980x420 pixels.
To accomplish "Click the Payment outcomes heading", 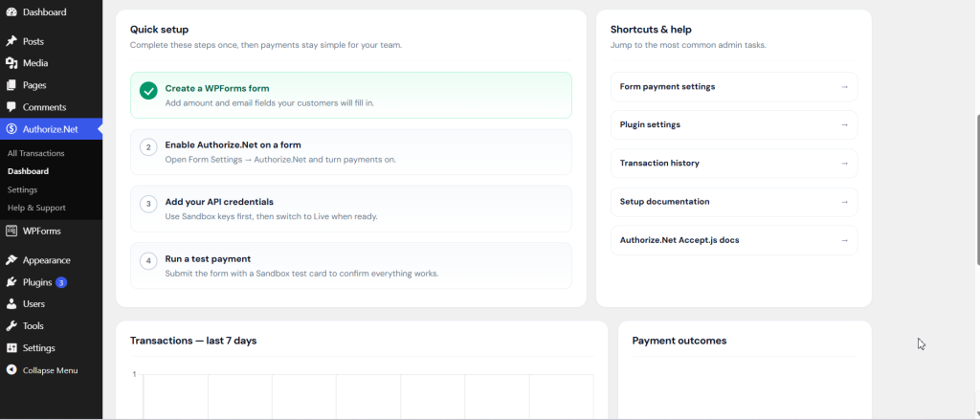I will tap(679, 341).
